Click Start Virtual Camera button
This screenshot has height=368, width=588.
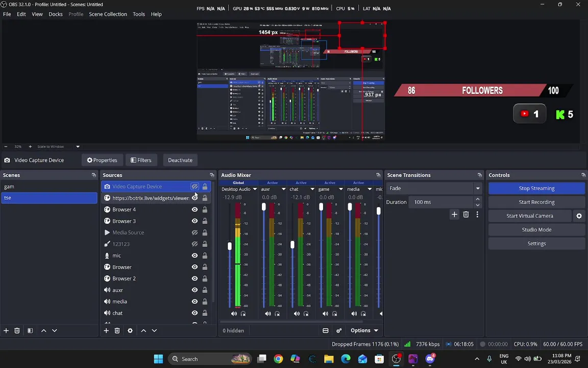[530, 216]
